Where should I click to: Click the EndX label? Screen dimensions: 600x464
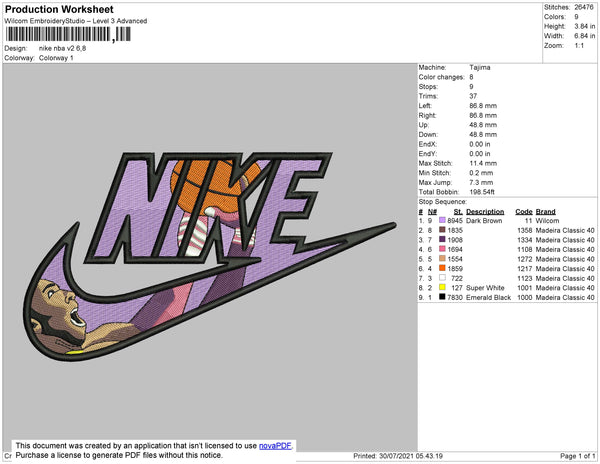coord(427,144)
